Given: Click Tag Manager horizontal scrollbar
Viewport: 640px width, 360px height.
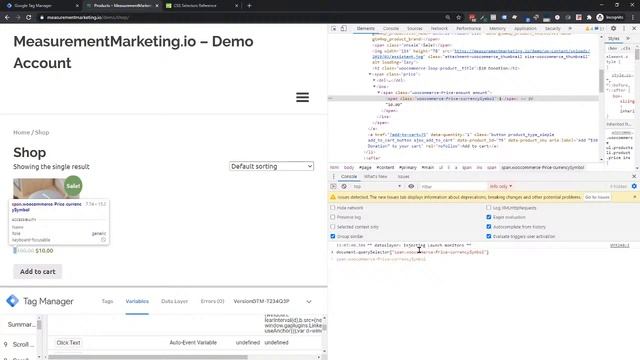Looking at the screenshot, I should (x=148, y=357).
